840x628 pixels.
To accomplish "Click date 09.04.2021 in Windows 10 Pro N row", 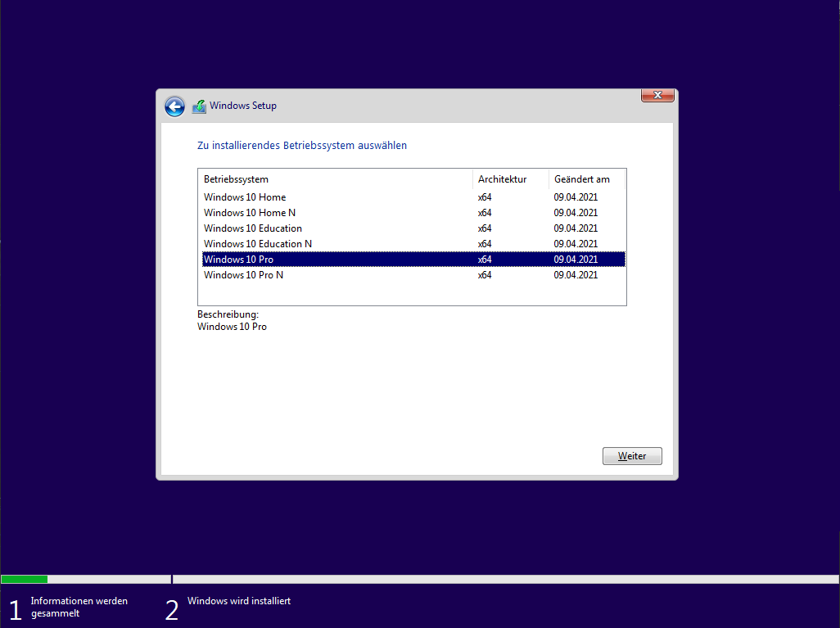I will [x=576, y=275].
